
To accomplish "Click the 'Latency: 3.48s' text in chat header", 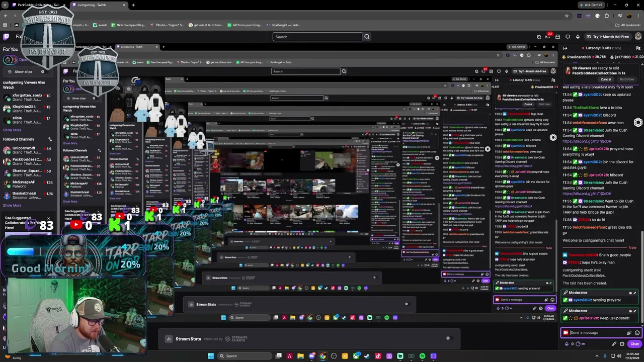I will pos(599,48).
